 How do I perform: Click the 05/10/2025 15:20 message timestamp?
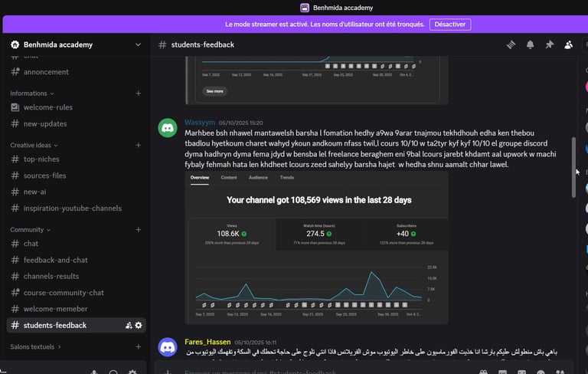click(x=240, y=123)
